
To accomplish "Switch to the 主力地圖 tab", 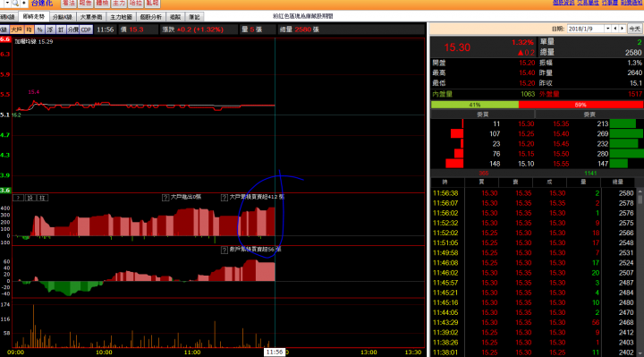I will pos(121,17).
